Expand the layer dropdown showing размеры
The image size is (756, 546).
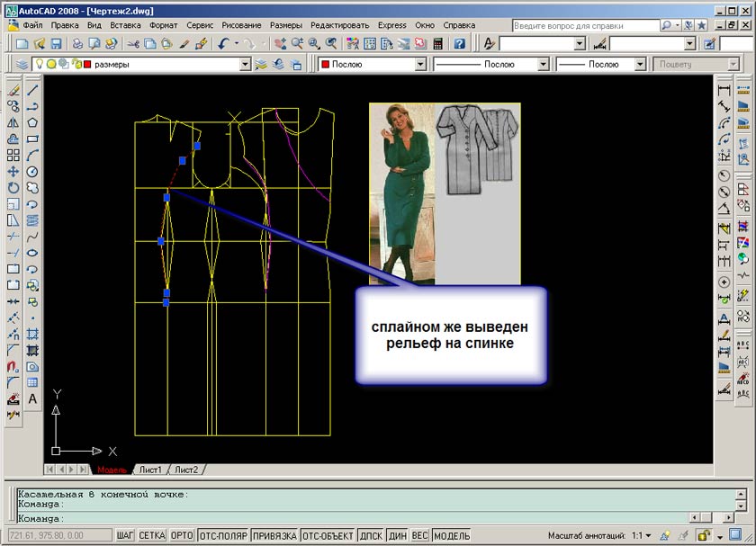[x=245, y=65]
